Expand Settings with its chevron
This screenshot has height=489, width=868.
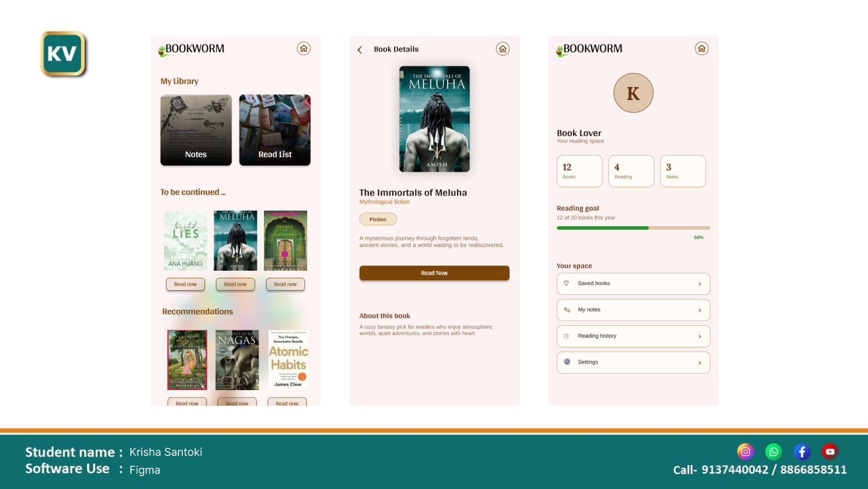point(700,363)
